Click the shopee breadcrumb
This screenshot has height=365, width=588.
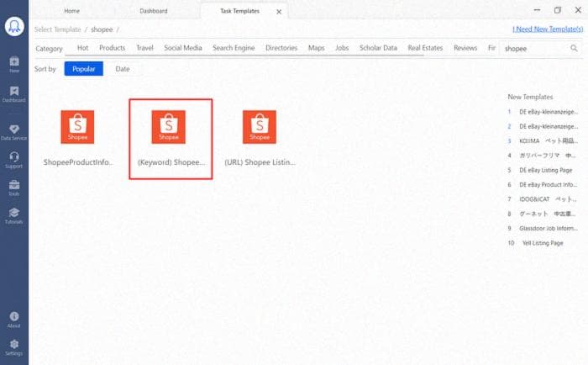(102, 29)
